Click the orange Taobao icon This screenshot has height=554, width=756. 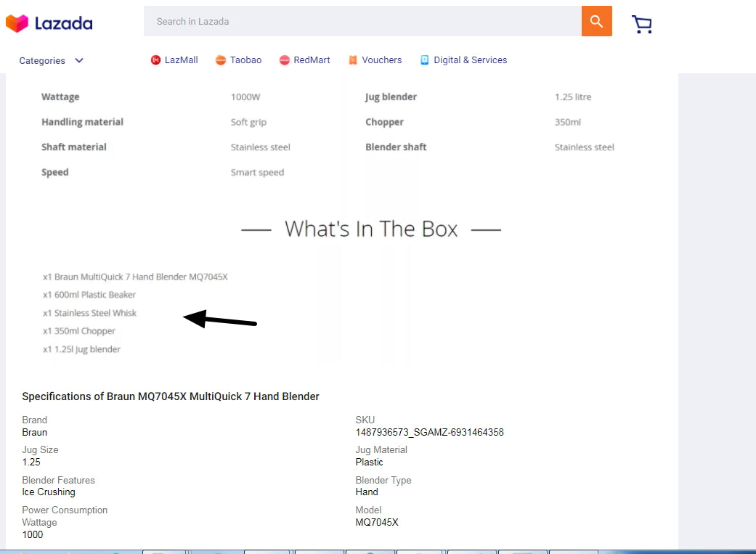221,60
